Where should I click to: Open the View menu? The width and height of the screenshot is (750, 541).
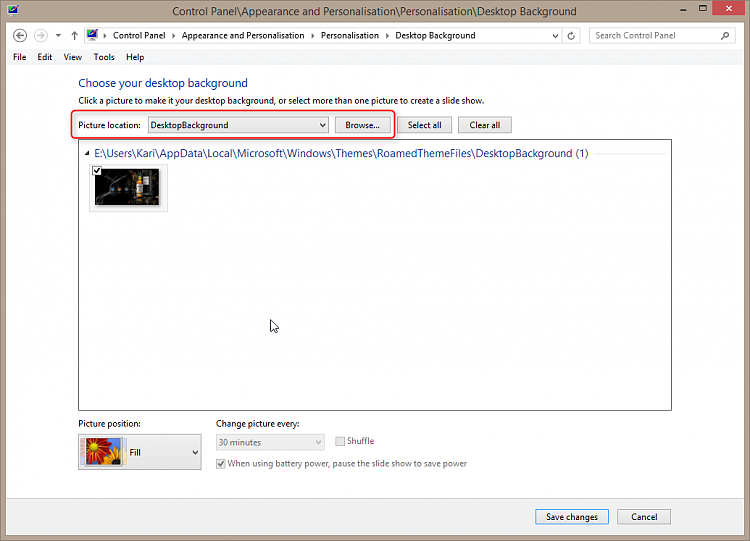(73, 57)
